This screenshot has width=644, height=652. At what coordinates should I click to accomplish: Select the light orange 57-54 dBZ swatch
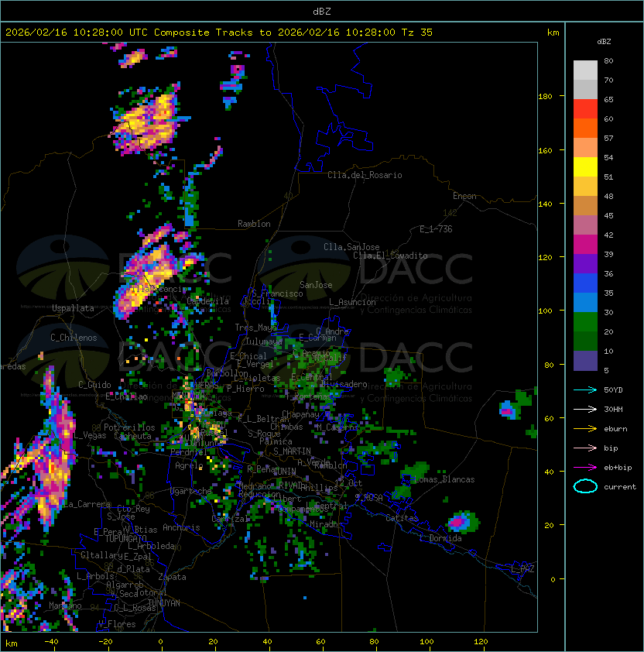pos(585,148)
